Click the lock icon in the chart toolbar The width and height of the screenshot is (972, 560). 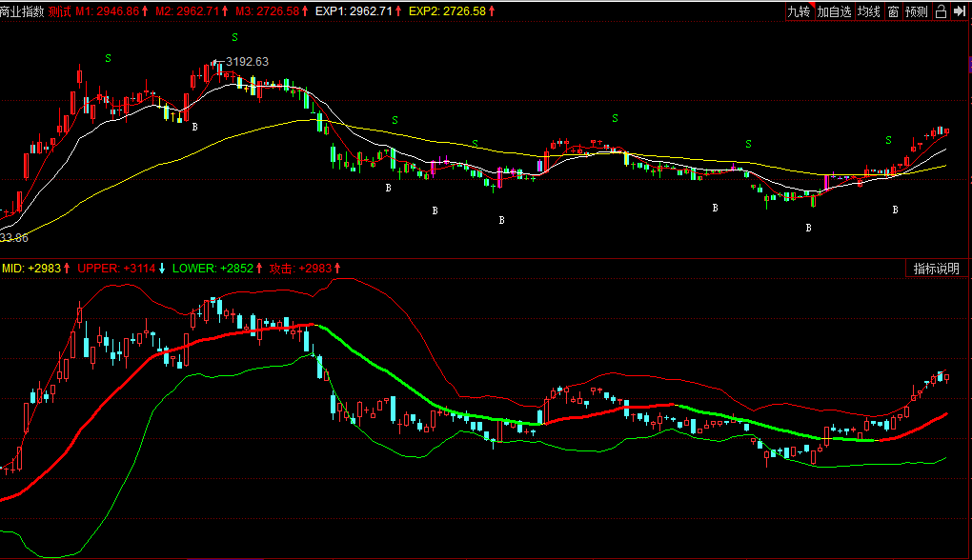coord(942,11)
